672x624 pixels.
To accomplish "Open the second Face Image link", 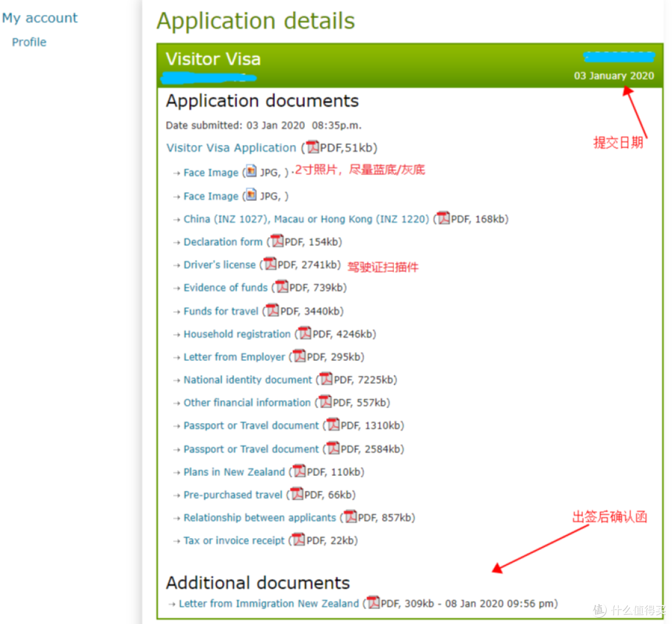I will click(211, 197).
